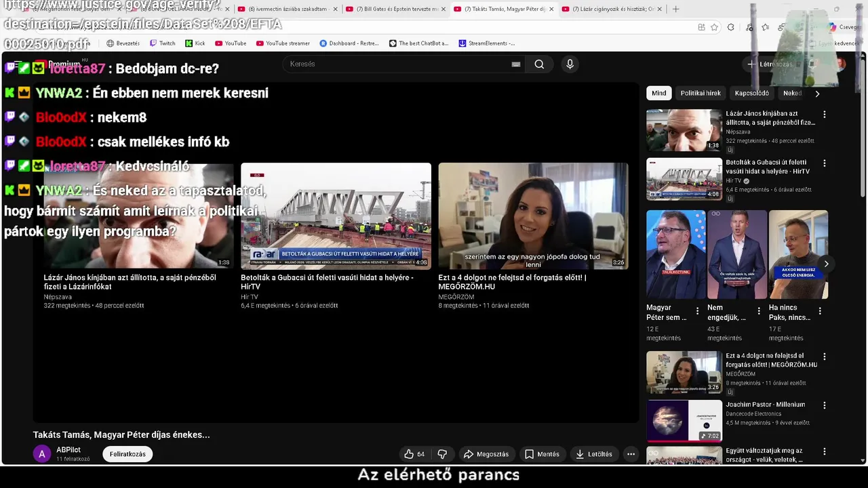Activate voice search microphone icon

click(570, 64)
